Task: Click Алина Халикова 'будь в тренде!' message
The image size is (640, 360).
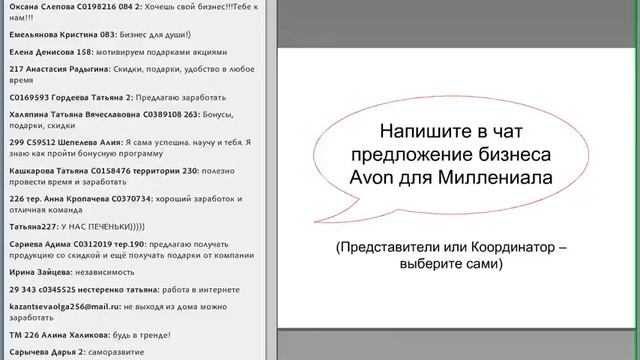Action: click(90, 335)
